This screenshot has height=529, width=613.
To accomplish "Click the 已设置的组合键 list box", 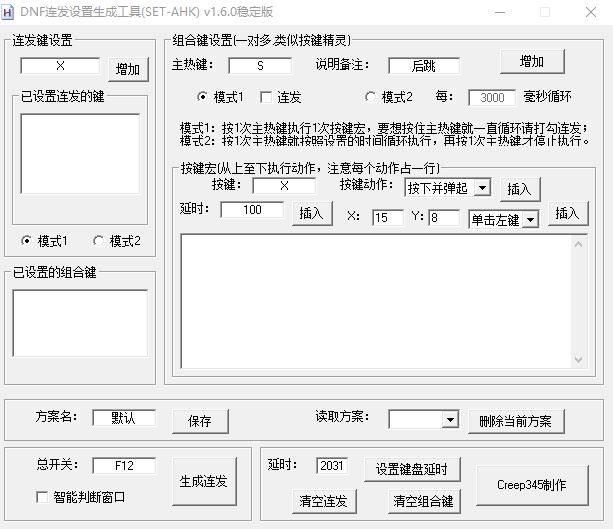I will pyautogui.click(x=80, y=323).
